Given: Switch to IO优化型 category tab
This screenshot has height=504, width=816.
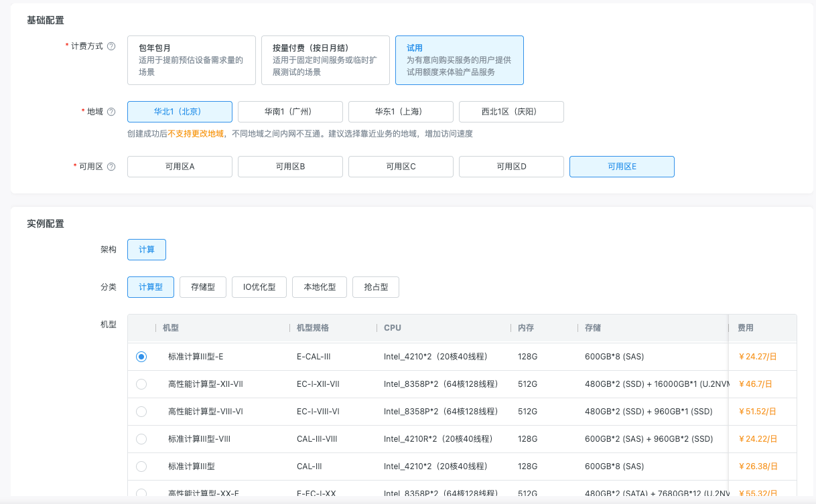Looking at the screenshot, I should 259,287.
